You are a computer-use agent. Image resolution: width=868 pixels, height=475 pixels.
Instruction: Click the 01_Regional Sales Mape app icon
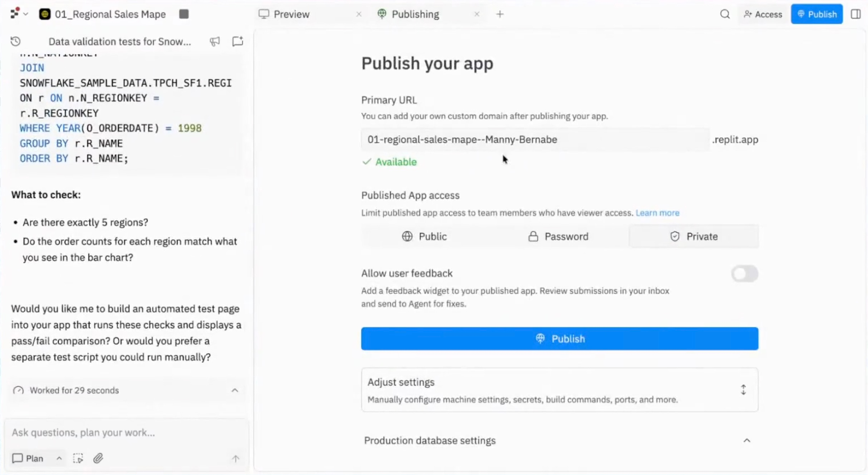[x=45, y=14]
